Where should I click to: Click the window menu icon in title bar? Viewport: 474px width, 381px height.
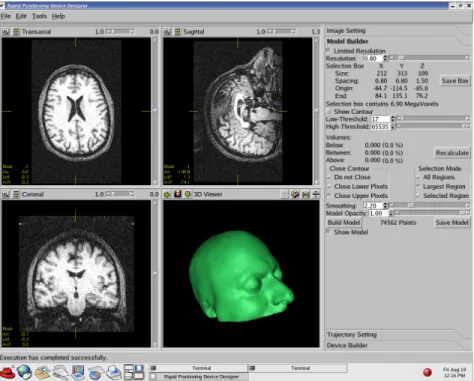(2, 5)
